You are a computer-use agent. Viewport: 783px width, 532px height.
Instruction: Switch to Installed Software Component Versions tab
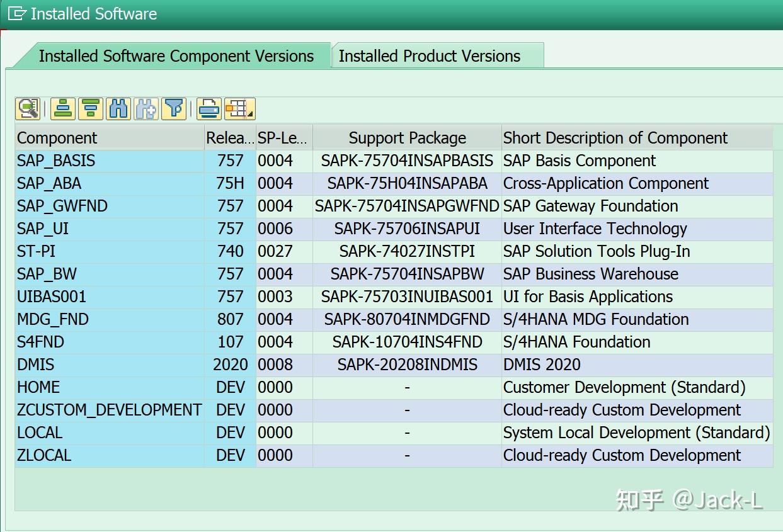(176, 56)
